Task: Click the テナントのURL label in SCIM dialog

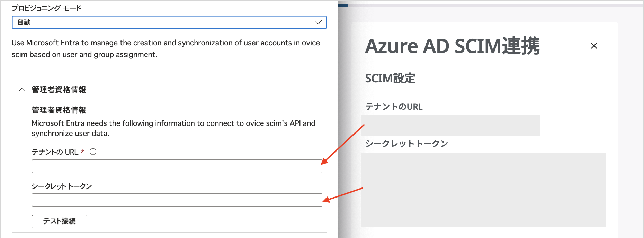Action: (x=394, y=107)
